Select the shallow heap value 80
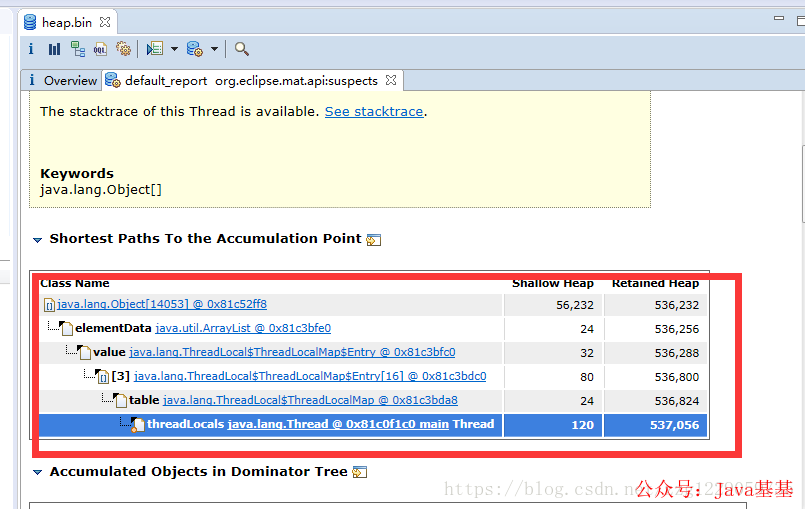 (587, 378)
